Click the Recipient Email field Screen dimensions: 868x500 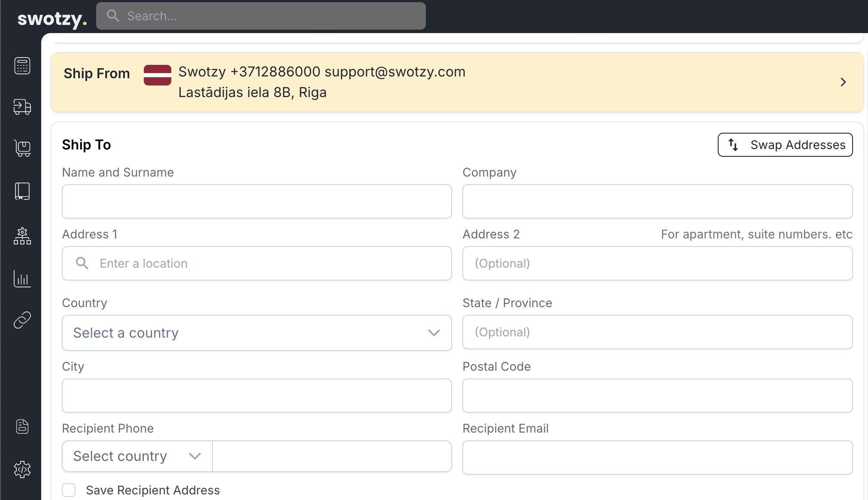(657, 457)
